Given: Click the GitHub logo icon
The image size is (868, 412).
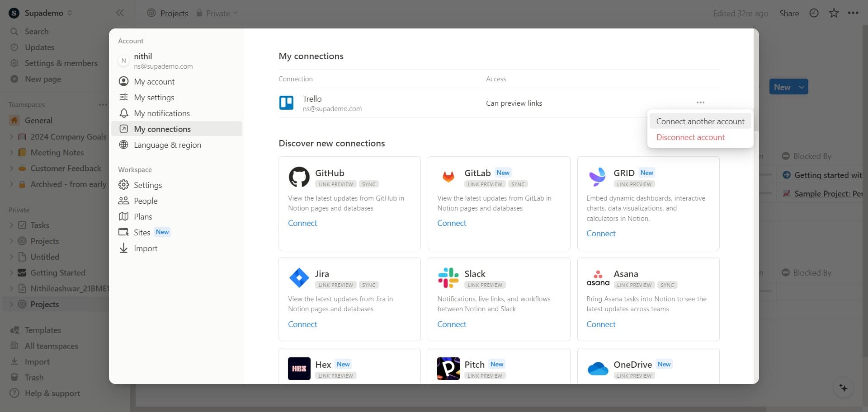Looking at the screenshot, I should click(x=299, y=177).
